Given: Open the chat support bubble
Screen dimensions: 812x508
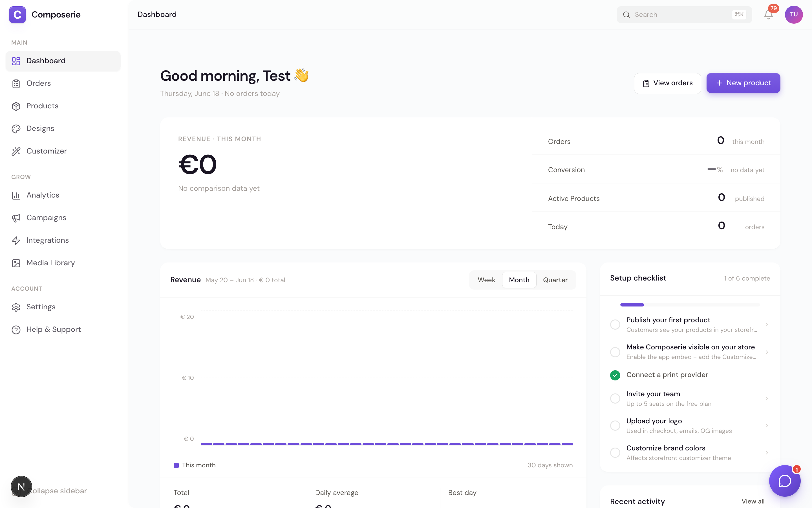Looking at the screenshot, I should tap(785, 481).
